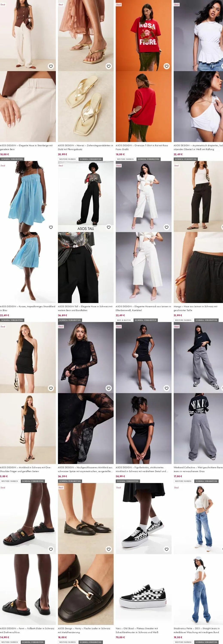Open the Mango Hose aus Leinen product link
The height and width of the screenshot is (644, 223).
click(x=196, y=308)
